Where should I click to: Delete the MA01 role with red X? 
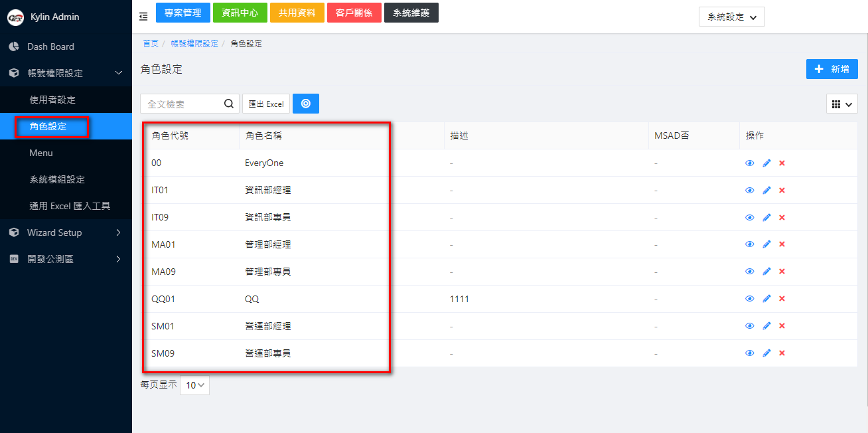click(782, 245)
